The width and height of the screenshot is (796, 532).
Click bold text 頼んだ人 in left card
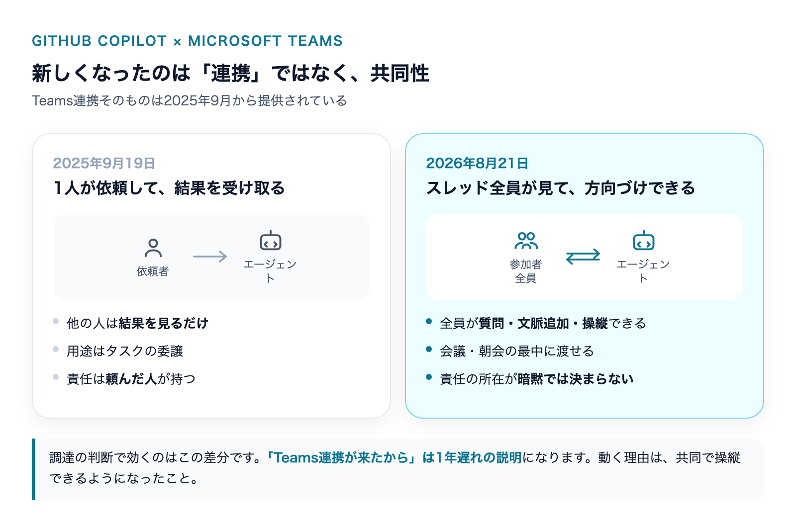[131, 379]
